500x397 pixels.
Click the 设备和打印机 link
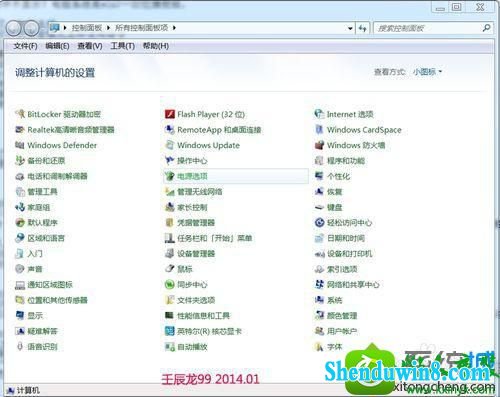point(349,253)
